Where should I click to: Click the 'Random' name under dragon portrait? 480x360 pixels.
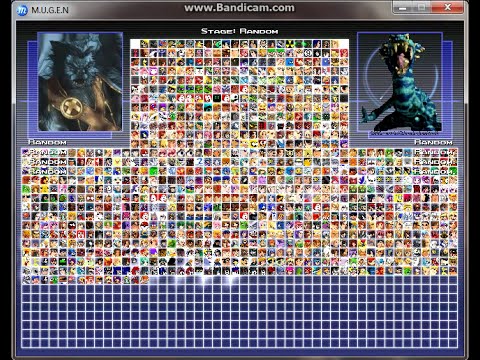point(433,142)
